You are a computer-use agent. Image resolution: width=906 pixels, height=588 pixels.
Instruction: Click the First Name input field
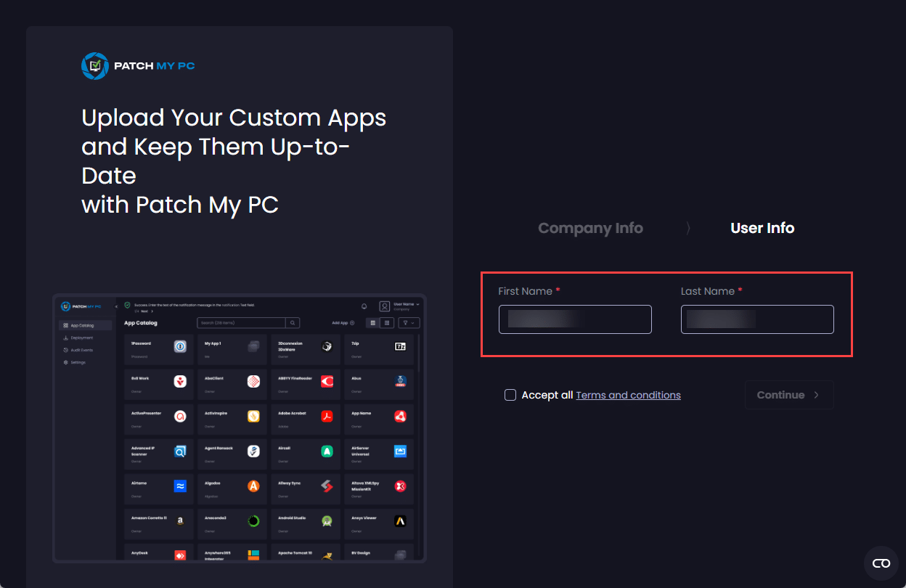[575, 319]
